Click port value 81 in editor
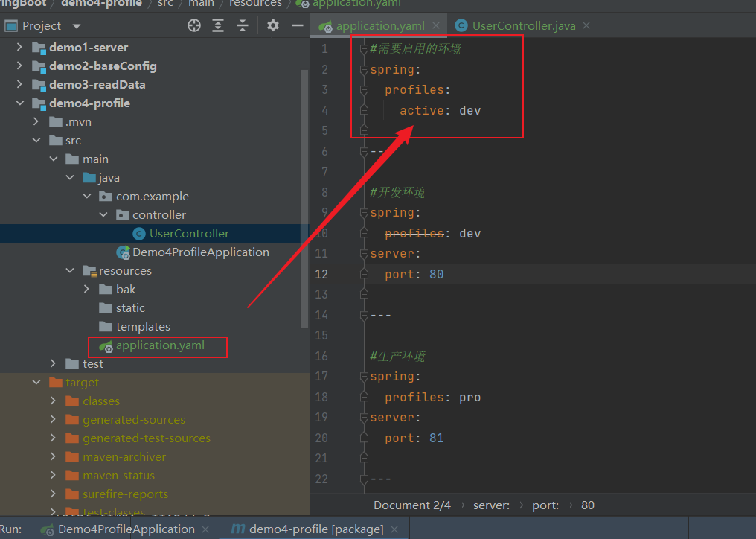The width and height of the screenshot is (756, 539). [436, 438]
